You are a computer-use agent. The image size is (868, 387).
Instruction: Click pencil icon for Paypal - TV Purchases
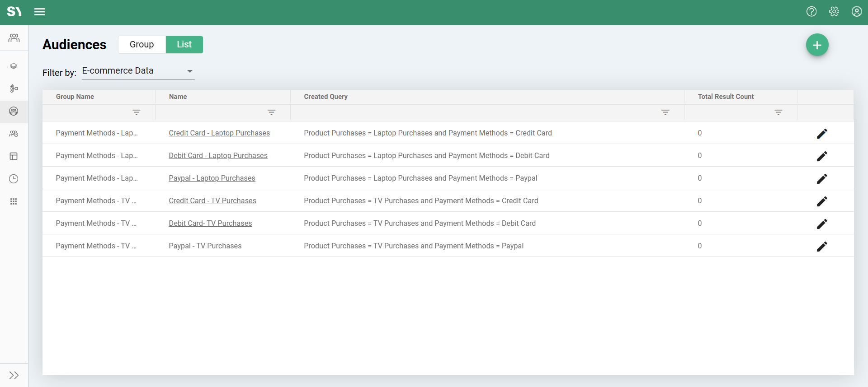coord(822,246)
